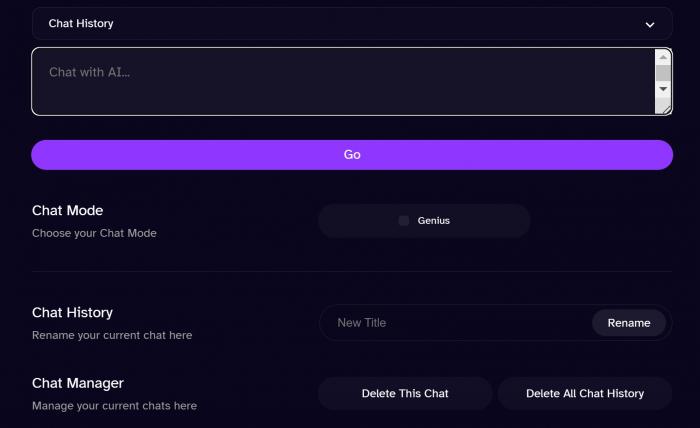This screenshot has width=700, height=428.
Task: Tick the Genius mode checkbox
Action: 404,220
